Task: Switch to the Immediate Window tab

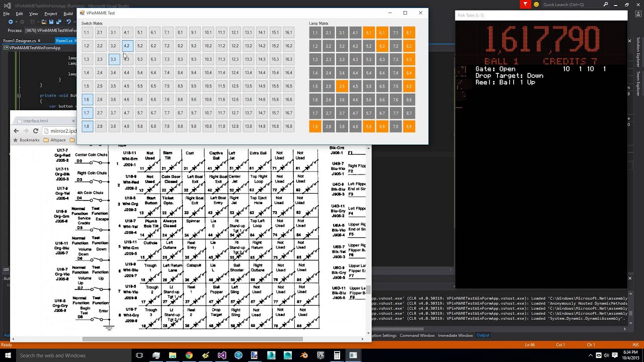Action: pyautogui.click(x=455, y=335)
